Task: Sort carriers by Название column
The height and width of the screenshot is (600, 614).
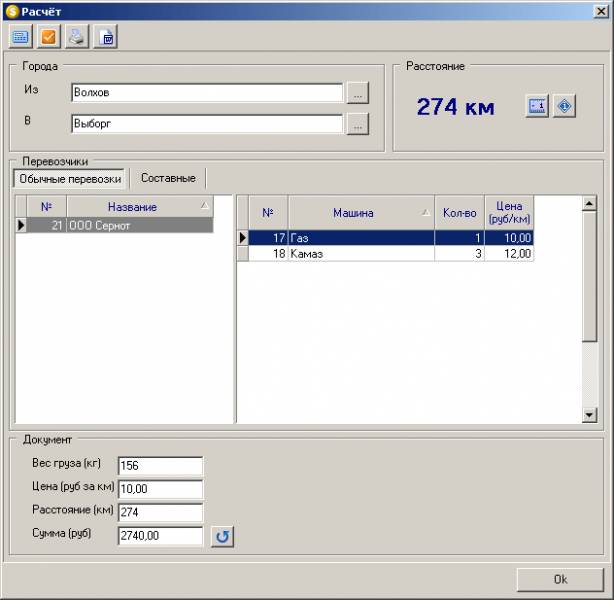Action: point(140,207)
